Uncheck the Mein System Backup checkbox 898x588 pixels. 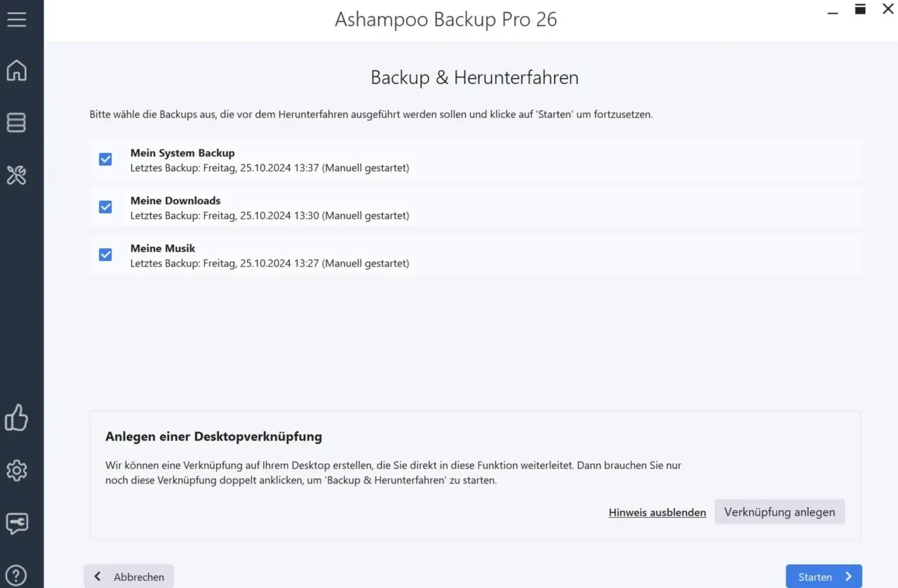pyautogui.click(x=105, y=159)
